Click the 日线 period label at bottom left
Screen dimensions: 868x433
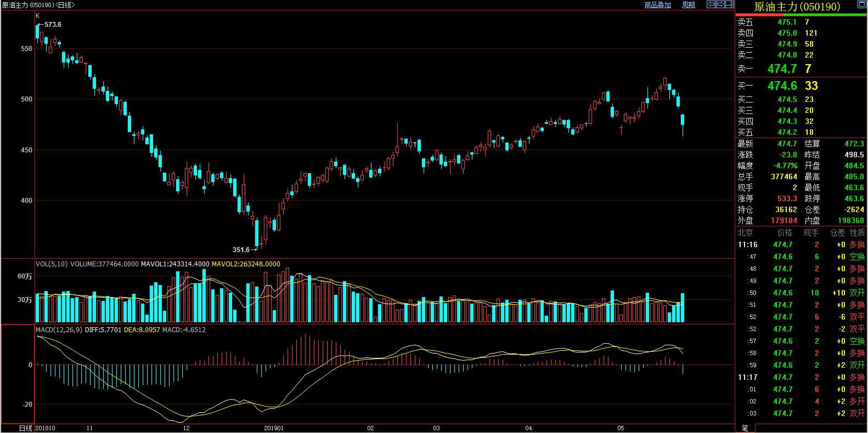point(26,428)
